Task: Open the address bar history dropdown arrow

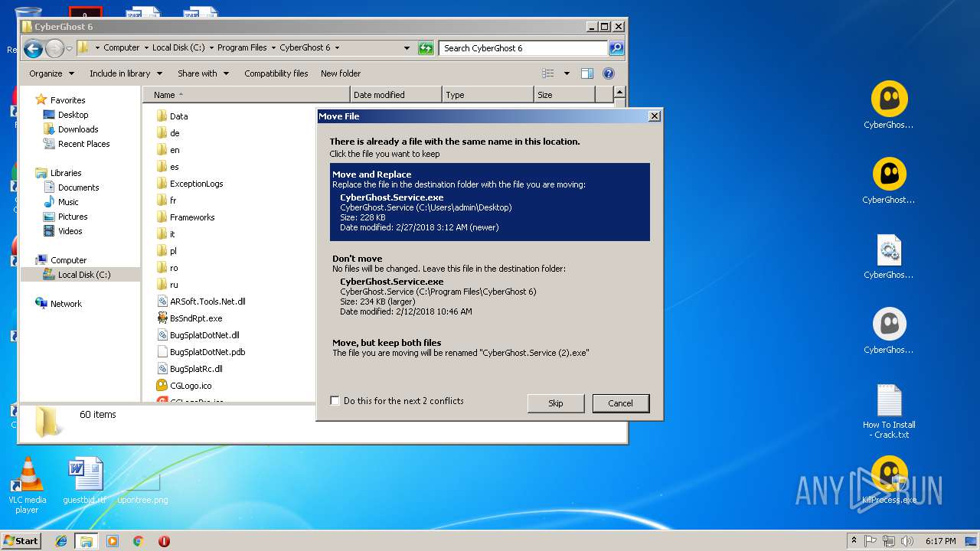Action: click(x=407, y=48)
